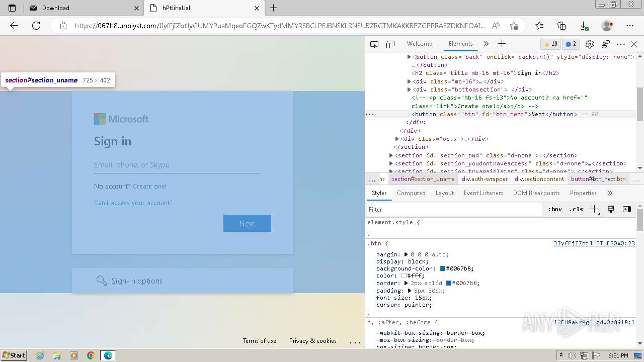644x362 pixels.
Task: Open the 10 warnings issues badge
Action: tap(550, 44)
